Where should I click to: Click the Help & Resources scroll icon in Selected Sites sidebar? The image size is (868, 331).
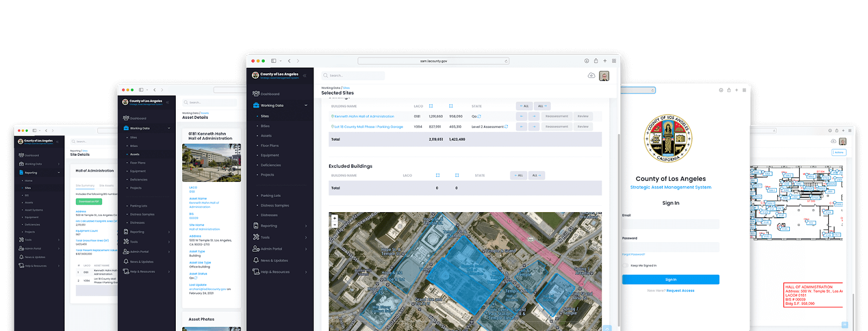(256, 272)
